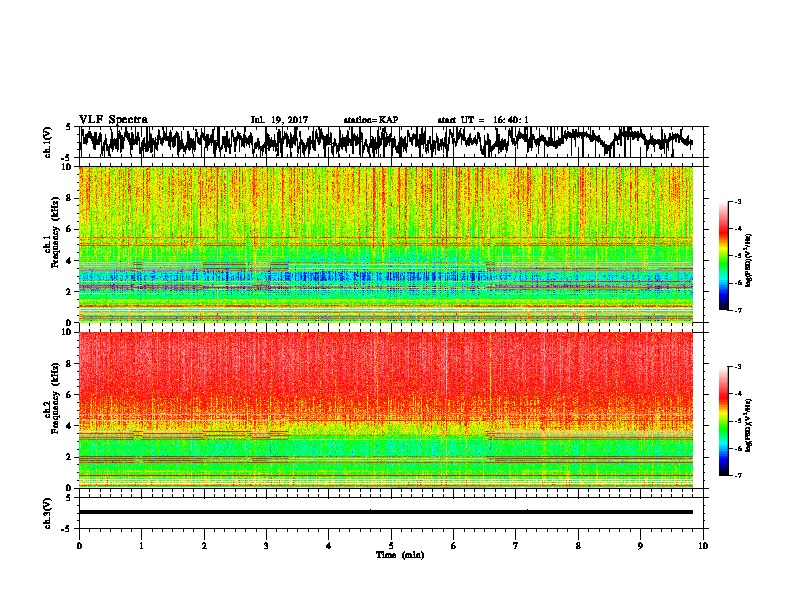Click time axis tick label '6'

click(x=454, y=546)
